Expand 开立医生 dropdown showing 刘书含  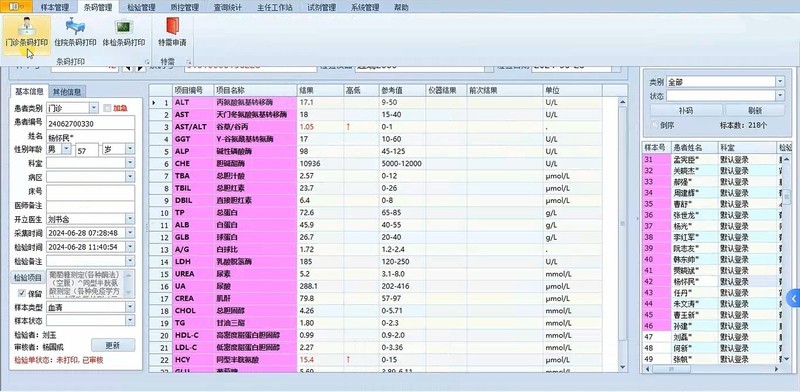tap(130, 219)
